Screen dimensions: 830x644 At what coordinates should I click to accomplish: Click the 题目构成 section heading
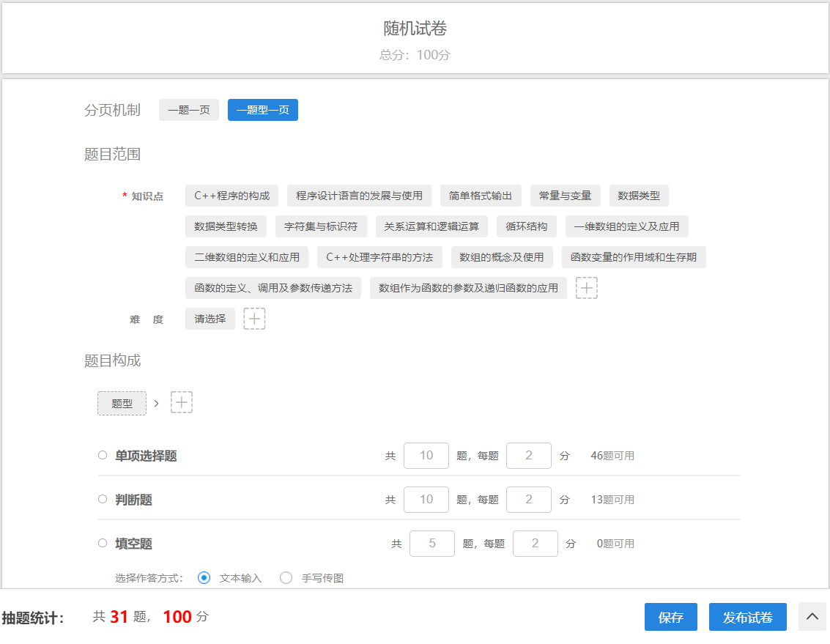(x=112, y=360)
